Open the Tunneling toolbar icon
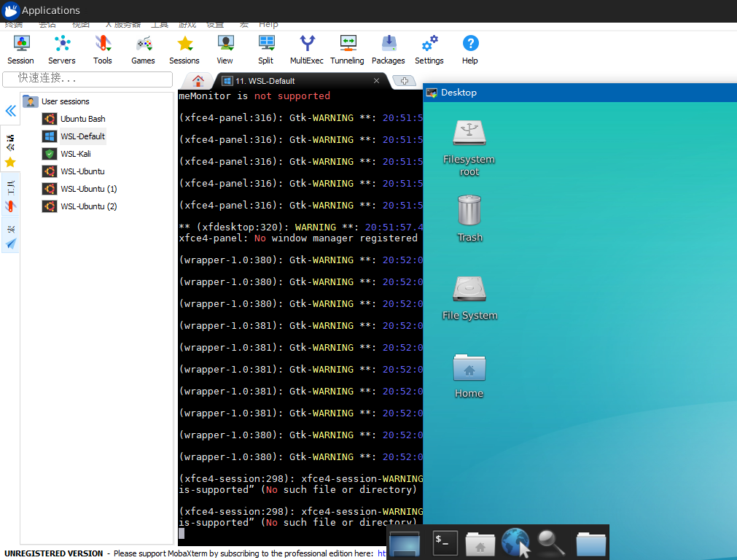The width and height of the screenshot is (737, 560). pos(347,50)
